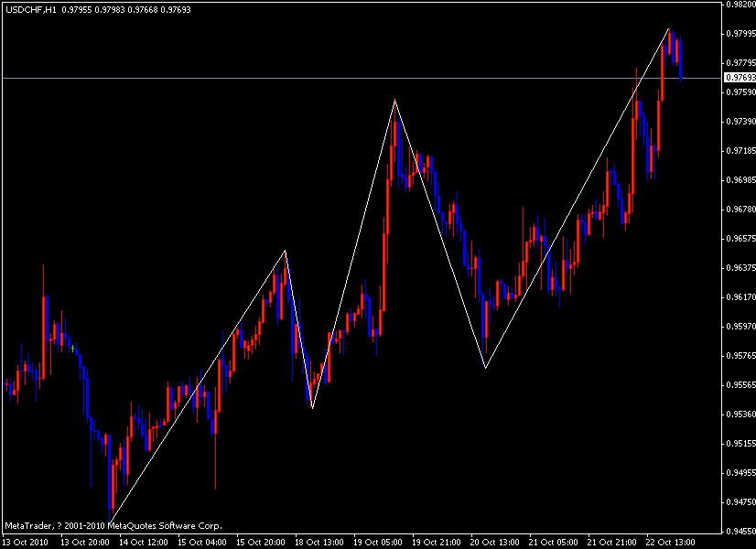The height and width of the screenshot is (549, 756).
Task: Click the 14 Oct 12:00 time axis label
Action: point(144,543)
